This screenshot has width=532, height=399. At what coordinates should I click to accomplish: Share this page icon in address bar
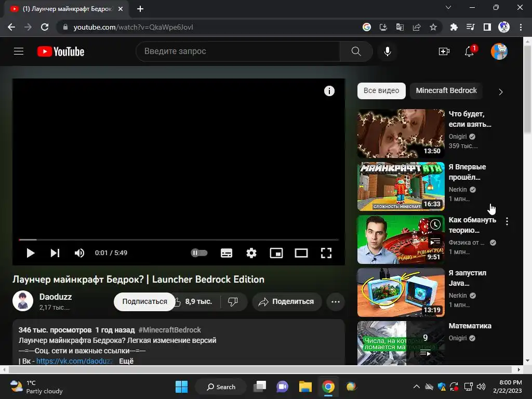click(417, 27)
